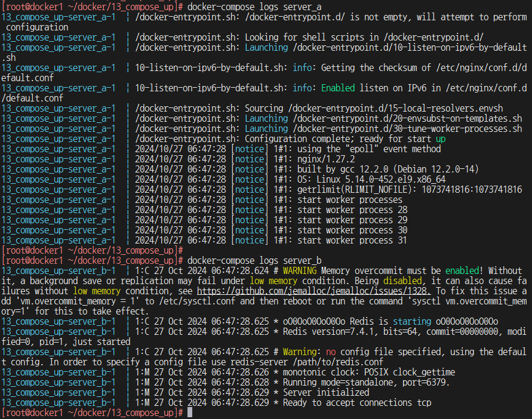The width and height of the screenshot is (532, 419).
Task: Click 'Redis version=7.4.1' log text
Action: tap(331, 332)
